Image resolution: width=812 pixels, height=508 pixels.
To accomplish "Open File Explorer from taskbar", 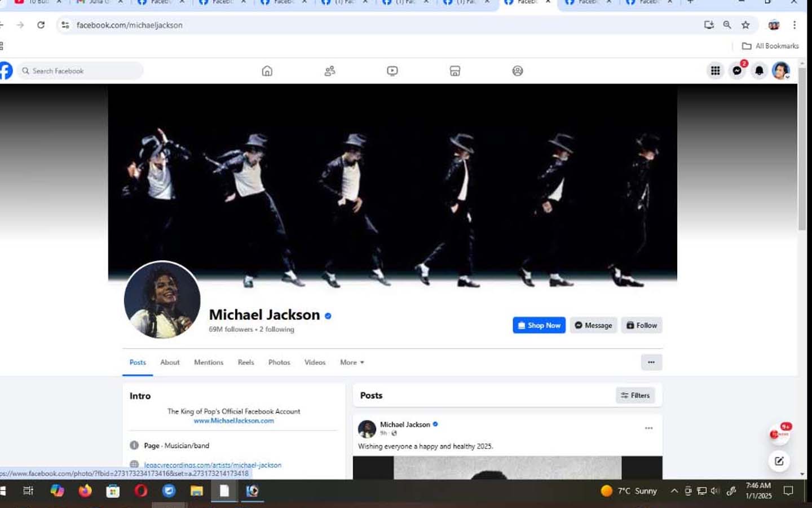I will (196, 491).
